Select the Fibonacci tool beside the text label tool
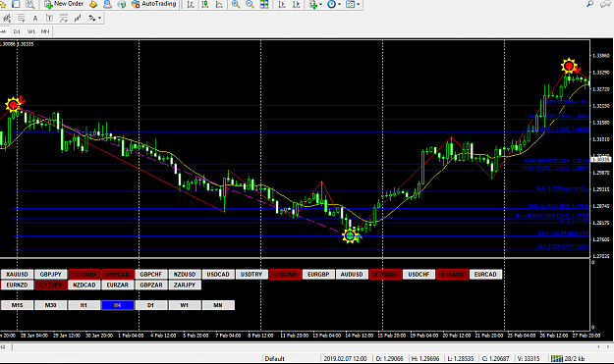This screenshot has height=364, width=614. (64, 18)
